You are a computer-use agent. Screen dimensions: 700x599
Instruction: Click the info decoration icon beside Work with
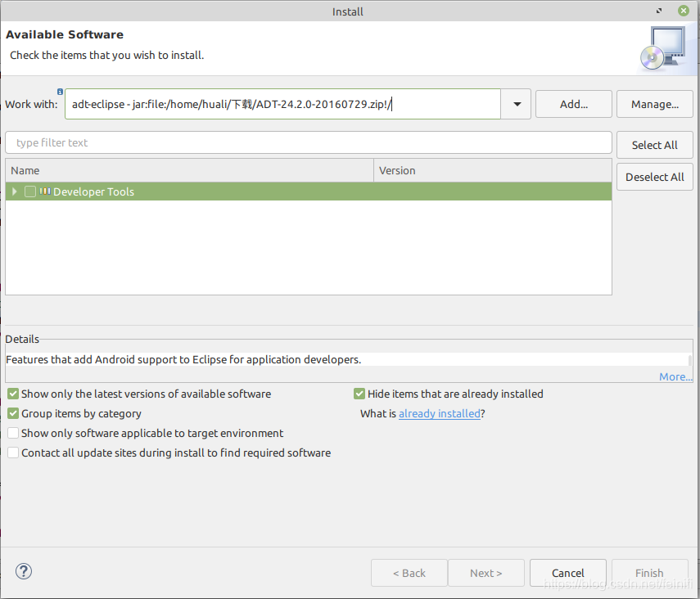60,92
